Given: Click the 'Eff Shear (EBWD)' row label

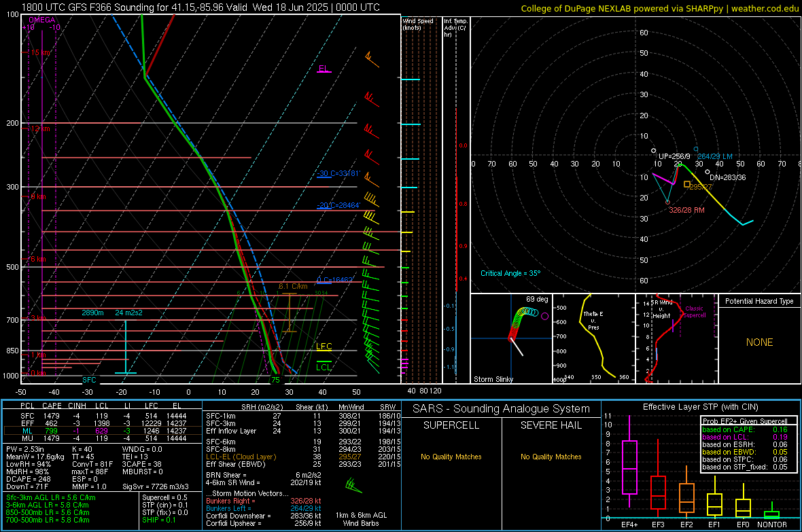Looking at the screenshot, I should (235, 465).
